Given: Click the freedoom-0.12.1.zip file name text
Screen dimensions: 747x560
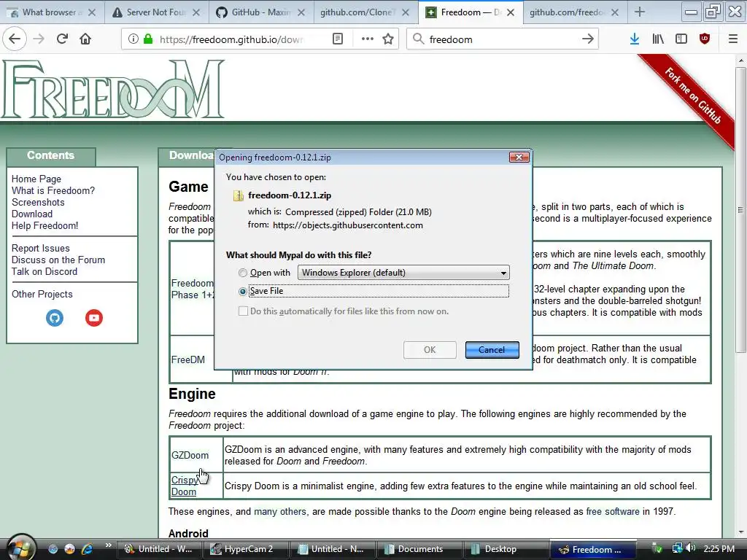Looking at the screenshot, I should 290,195.
